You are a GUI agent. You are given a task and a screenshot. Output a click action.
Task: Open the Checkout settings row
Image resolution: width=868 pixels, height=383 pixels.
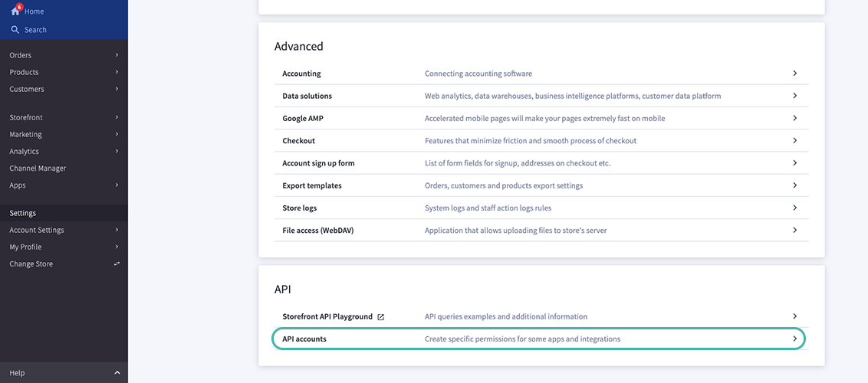[299, 141]
